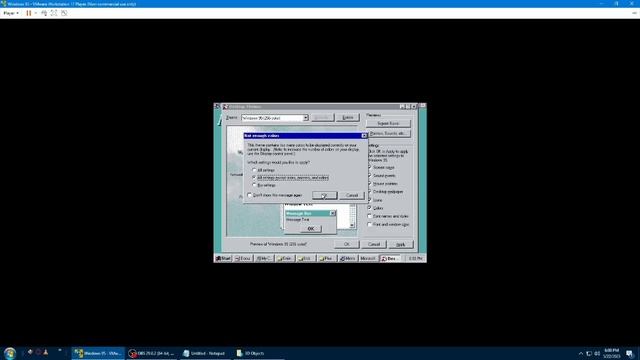Click the host Windows Start orb
Screen dimensions: 640x360
click(10, 353)
